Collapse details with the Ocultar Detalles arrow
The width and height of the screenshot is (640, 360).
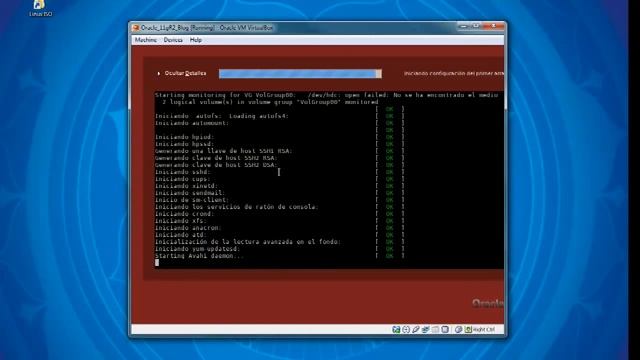coord(159,73)
